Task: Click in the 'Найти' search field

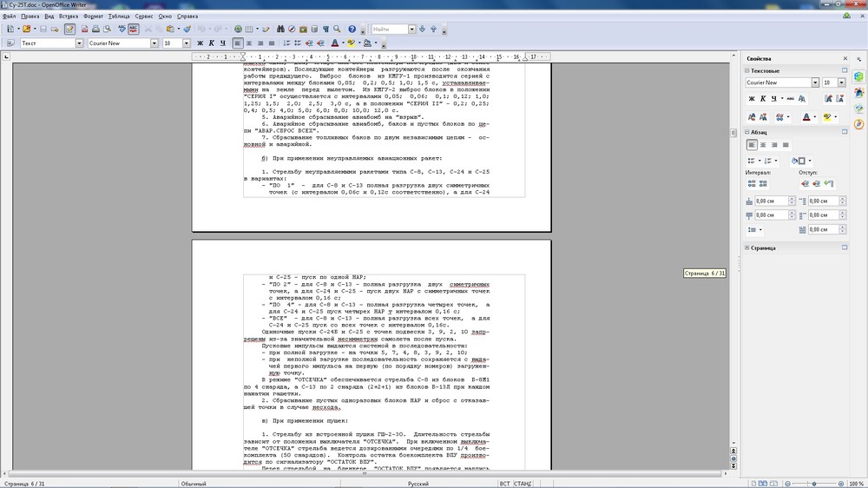Action: coord(390,29)
